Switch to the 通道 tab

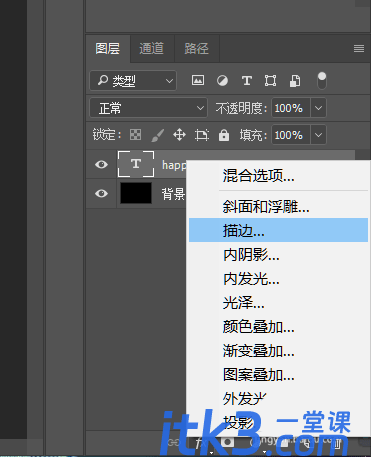coord(152,49)
